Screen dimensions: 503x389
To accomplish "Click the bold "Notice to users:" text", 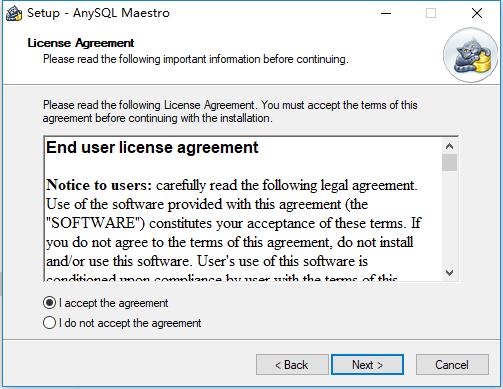I will coord(99,185).
